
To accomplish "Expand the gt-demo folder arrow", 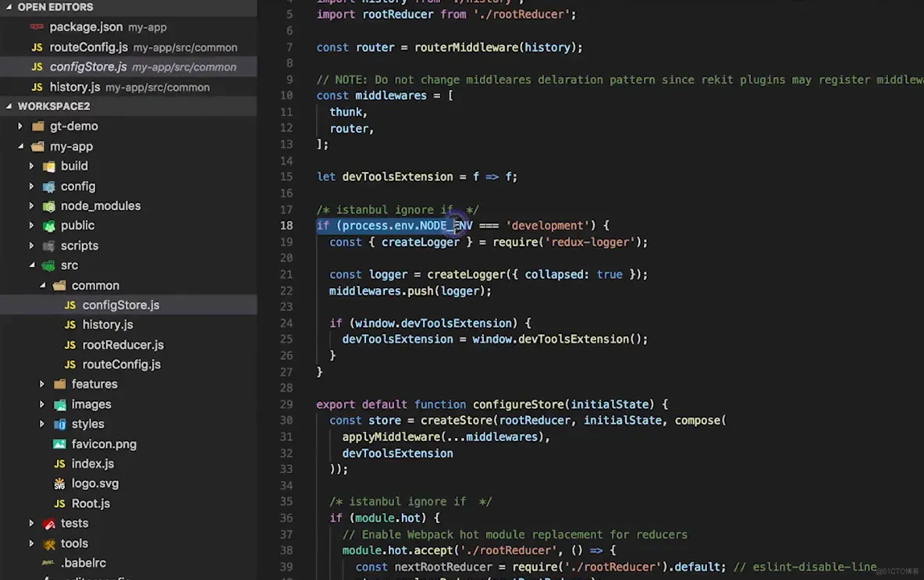I will click(20, 126).
